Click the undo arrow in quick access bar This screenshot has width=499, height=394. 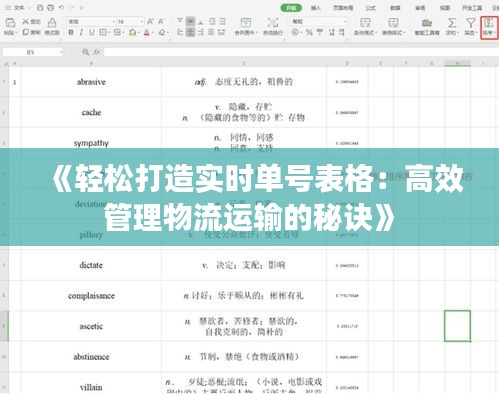[x=61, y=7]
